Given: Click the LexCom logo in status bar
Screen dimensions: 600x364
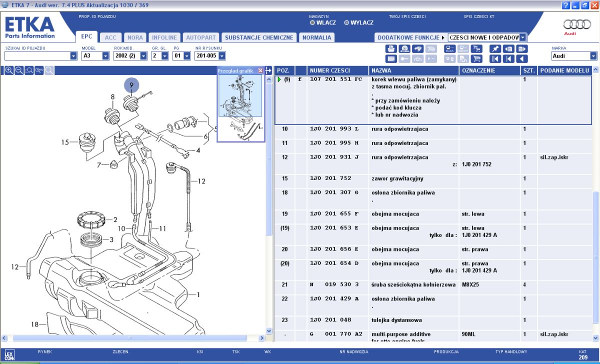Looking at the screenshot, I should (x=9, y=355).
